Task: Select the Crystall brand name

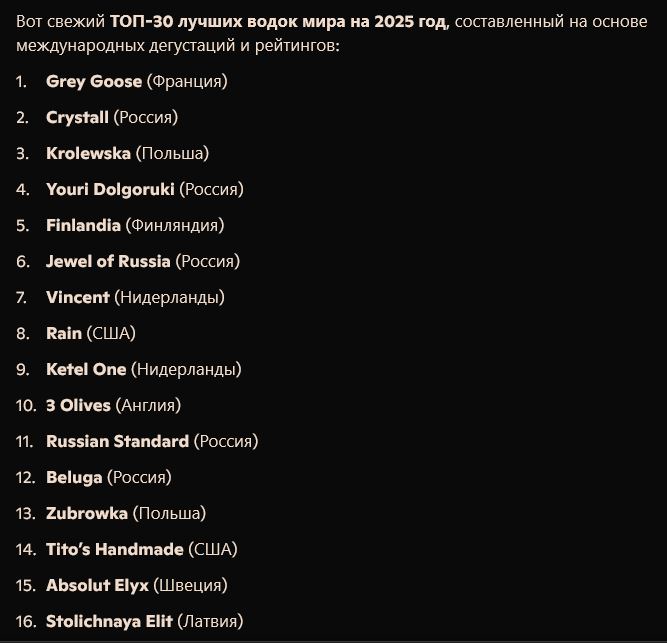Action: pyautogui.click(x=77, y=118)
